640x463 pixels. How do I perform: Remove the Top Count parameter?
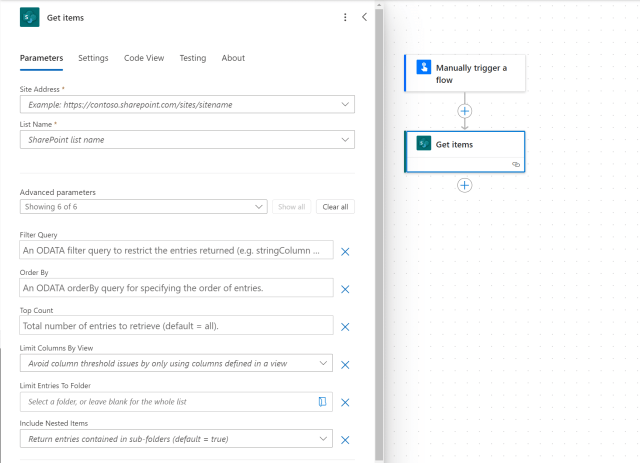tap(345, 327)
